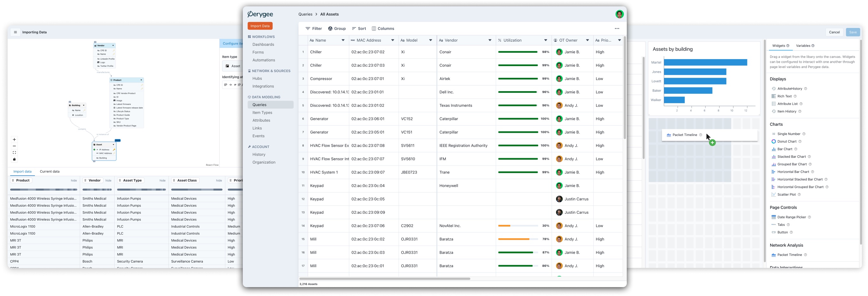Open the Utilization column dropdown arrow

pos(546,40)
